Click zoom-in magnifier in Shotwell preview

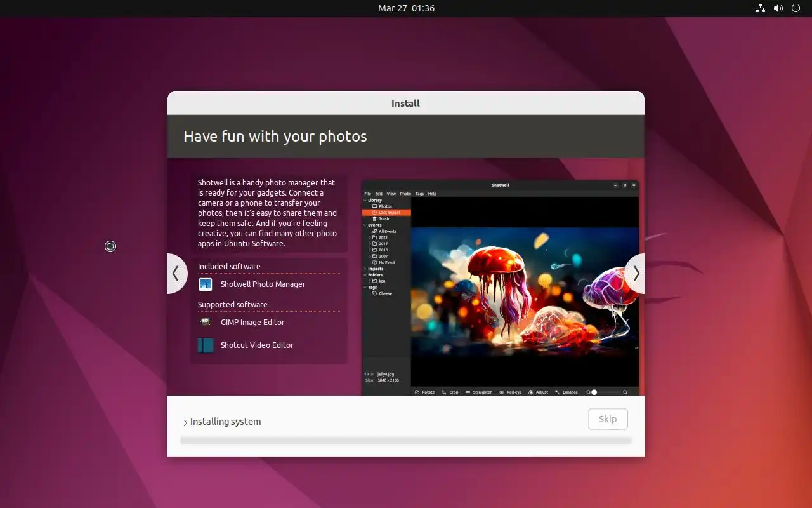coord(625,392)
